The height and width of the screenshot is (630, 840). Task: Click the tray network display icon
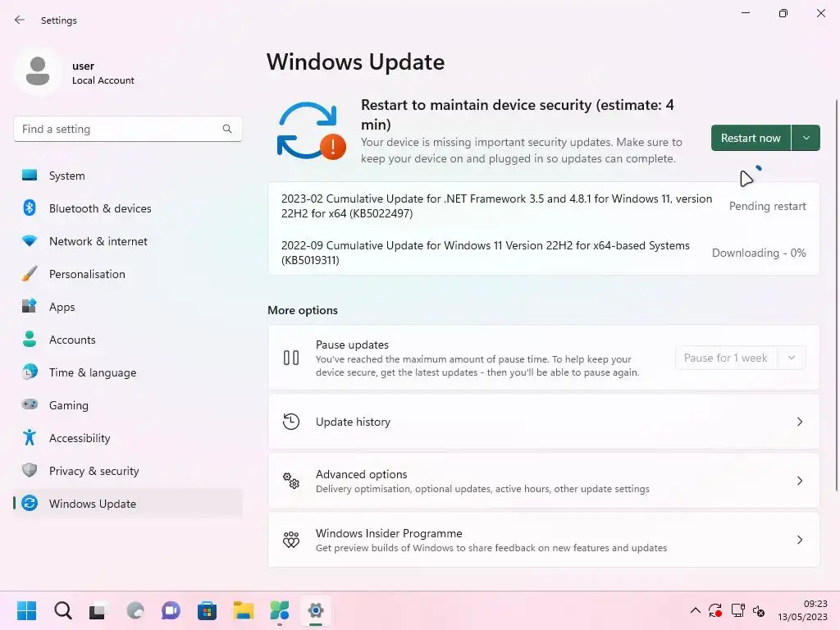(x=737, y=610)
